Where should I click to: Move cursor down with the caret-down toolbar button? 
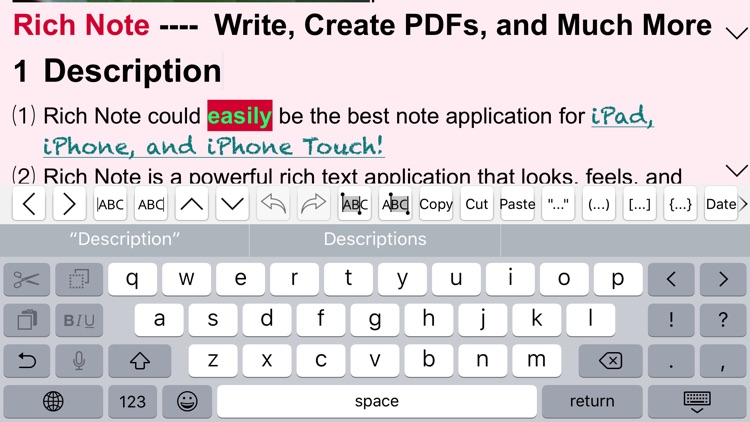click(x=232, y=204)
